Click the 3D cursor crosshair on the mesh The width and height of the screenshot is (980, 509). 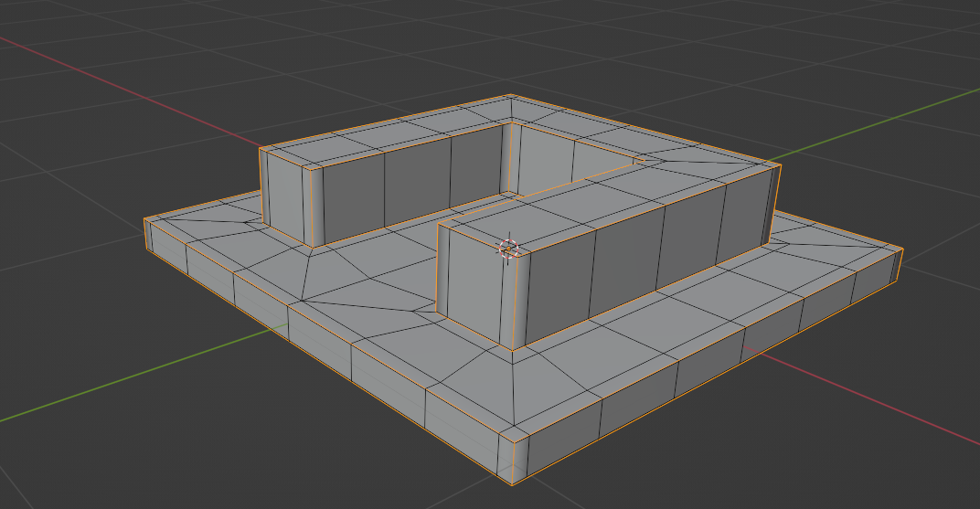point(509,249)
